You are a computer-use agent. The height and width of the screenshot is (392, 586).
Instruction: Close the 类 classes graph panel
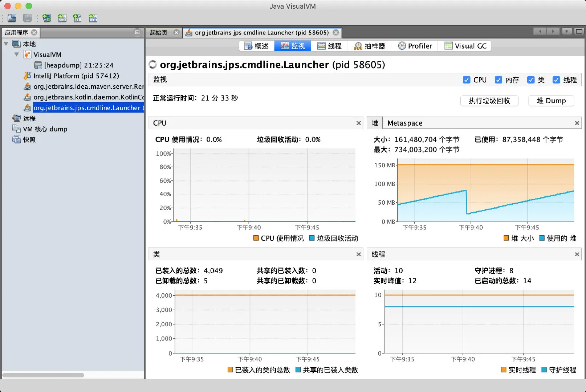click(x=359, y=254)
